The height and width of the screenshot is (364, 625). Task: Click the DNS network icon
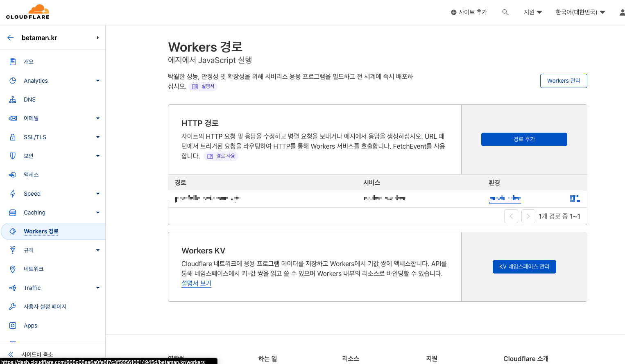click(x=13, y=99)
